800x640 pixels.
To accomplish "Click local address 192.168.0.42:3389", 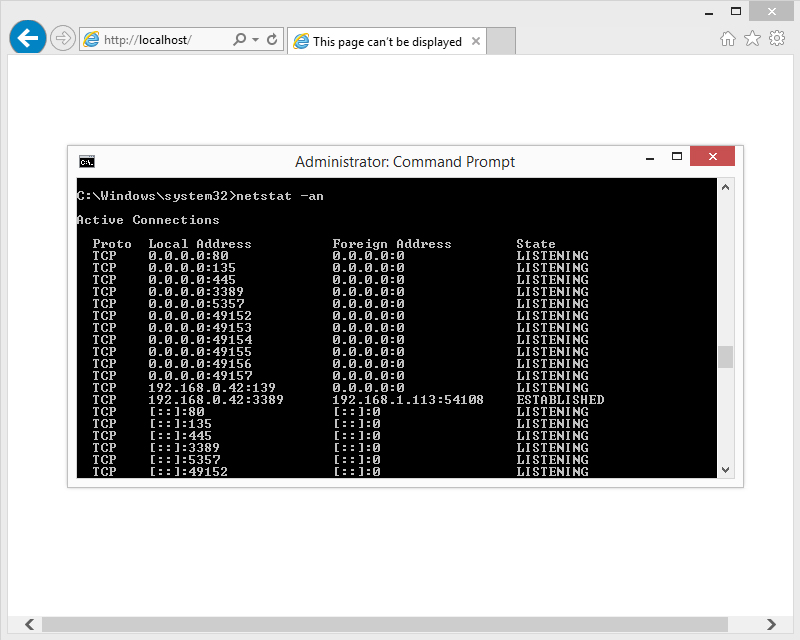I will (x=216, y=400).
